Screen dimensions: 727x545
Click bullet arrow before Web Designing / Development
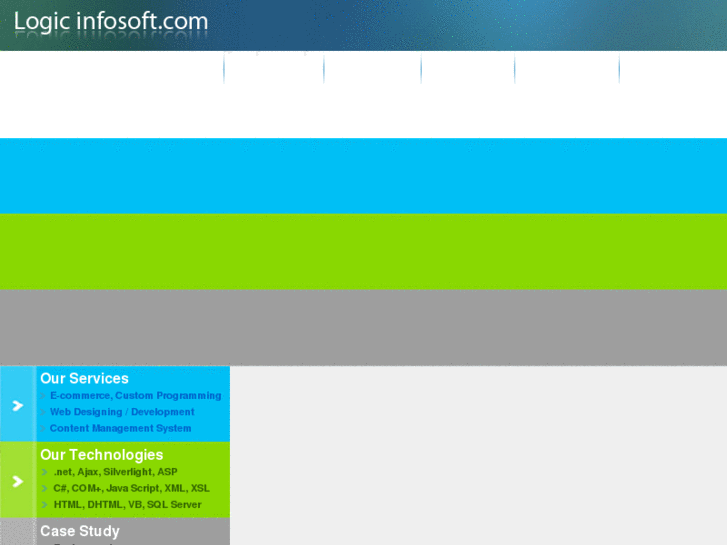pyautogui.click(x=43, y=412)
